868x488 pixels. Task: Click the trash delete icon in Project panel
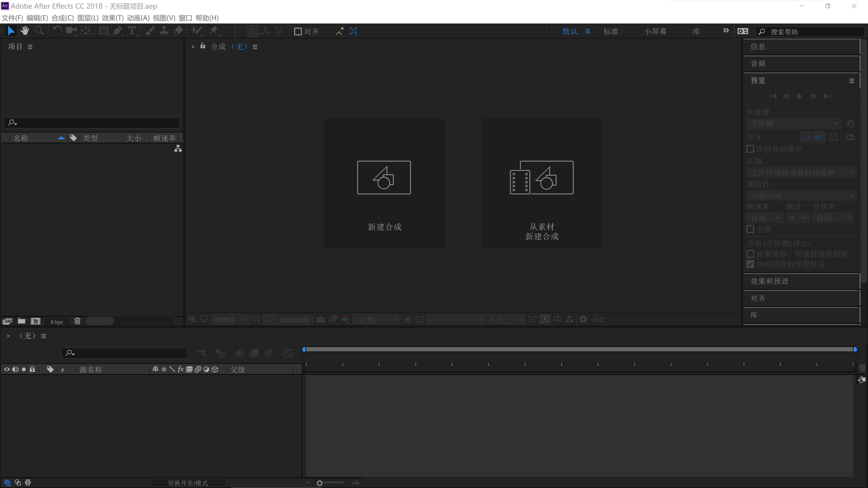pos(78,321)
